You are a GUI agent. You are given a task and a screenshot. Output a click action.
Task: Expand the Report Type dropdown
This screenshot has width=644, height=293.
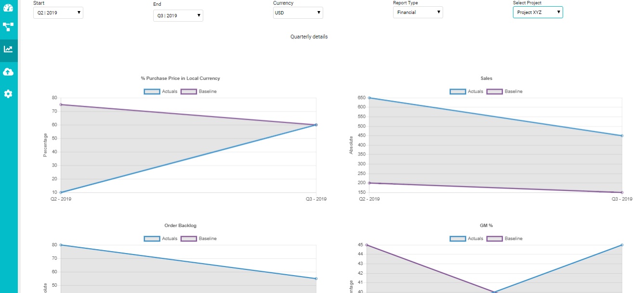click(x=418, y=12)
